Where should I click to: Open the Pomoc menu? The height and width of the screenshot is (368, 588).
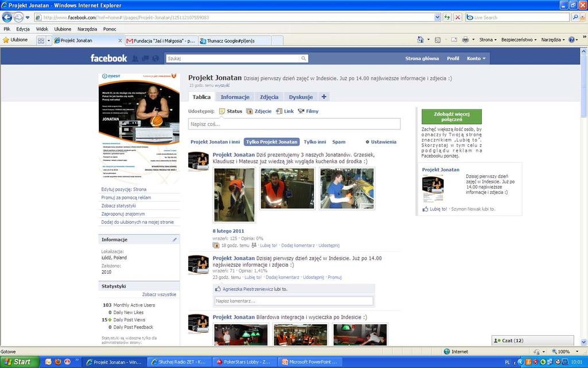pos(110,29)
